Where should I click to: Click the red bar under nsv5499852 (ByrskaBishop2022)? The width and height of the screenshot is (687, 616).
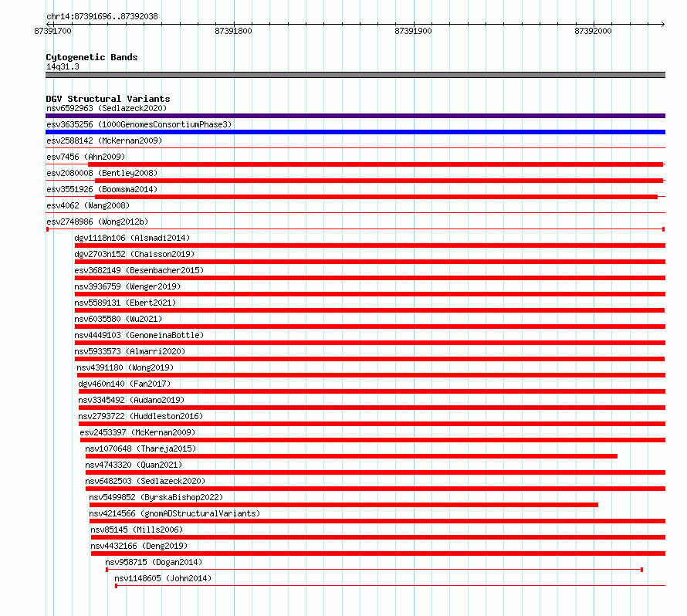pyautogui.click(x=344, y=505)
